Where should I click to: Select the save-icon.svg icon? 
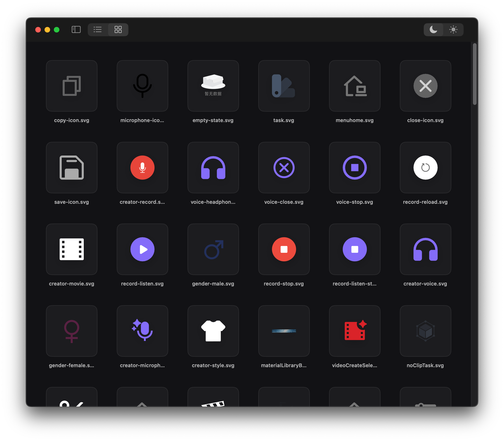click(71, 168)
